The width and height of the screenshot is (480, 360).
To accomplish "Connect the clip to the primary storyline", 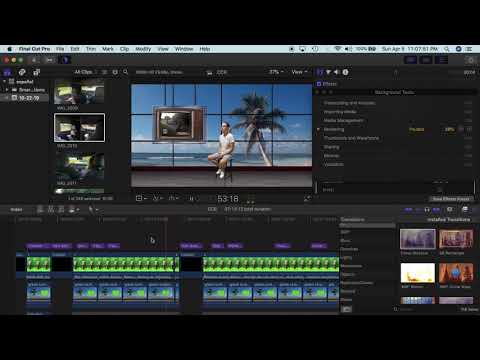I will [40, 209].
